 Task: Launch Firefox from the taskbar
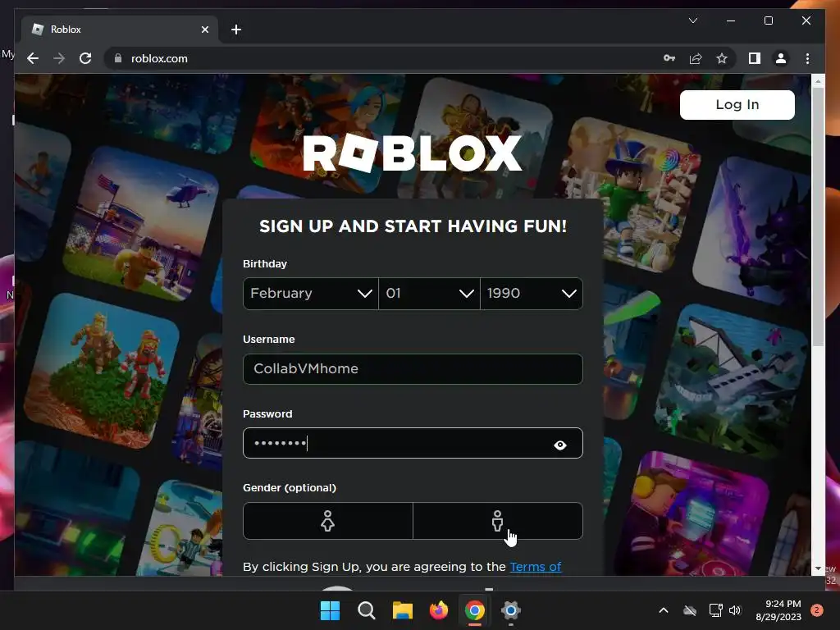(x=439, y=610)
